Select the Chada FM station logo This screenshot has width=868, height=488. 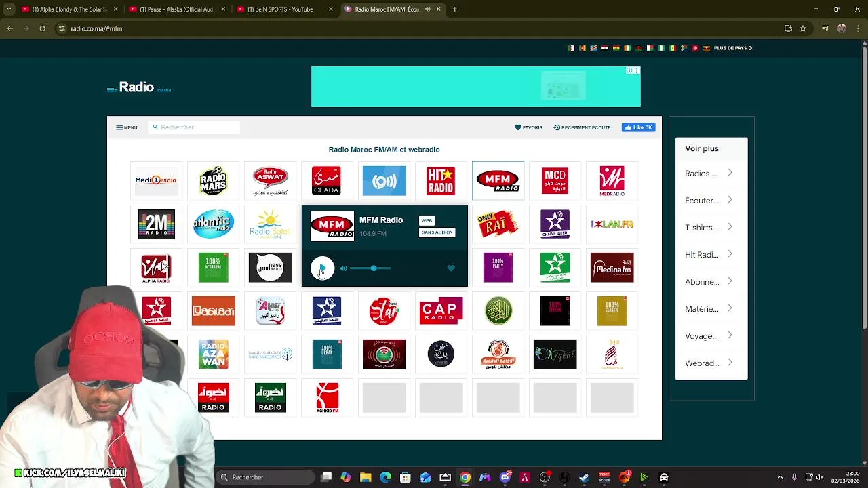[x=326, y=181]
